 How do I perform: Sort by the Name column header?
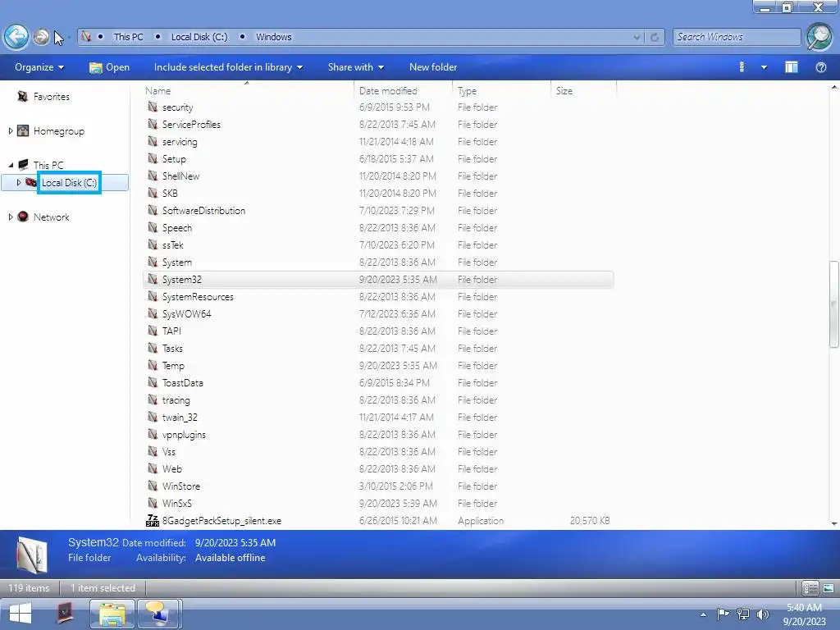pyautogui.click(x=248, y=90)
